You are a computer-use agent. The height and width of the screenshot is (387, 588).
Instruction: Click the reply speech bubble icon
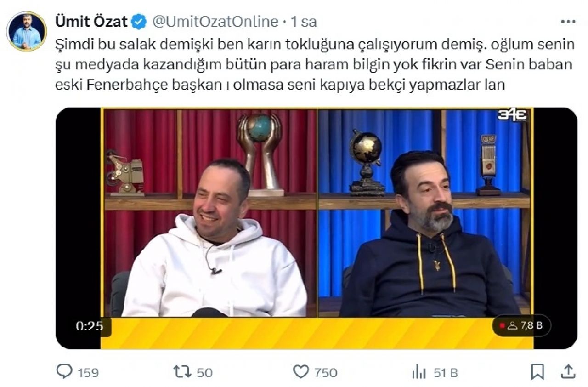coord(64,371)
